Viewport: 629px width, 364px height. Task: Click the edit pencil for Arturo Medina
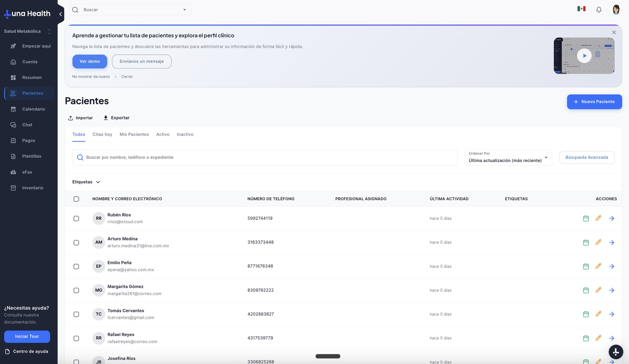tap(598, 242)
